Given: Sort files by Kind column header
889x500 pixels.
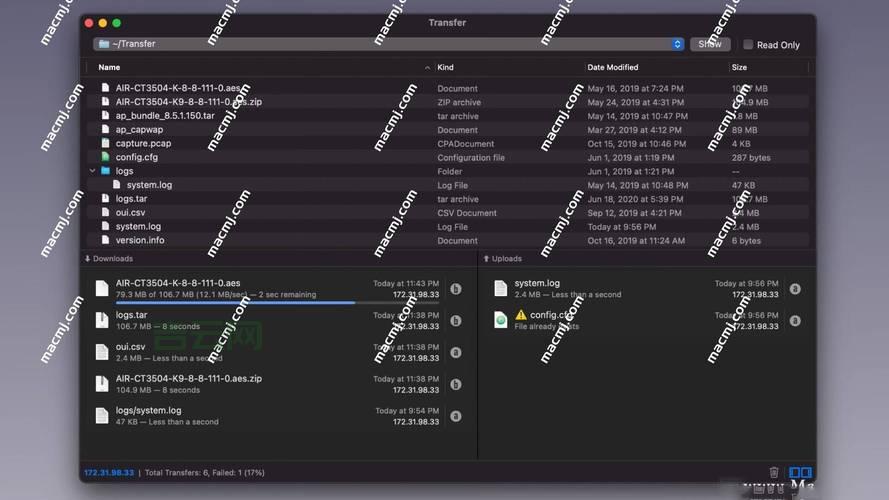Looking at the screenshot, I should coord(445,67).
